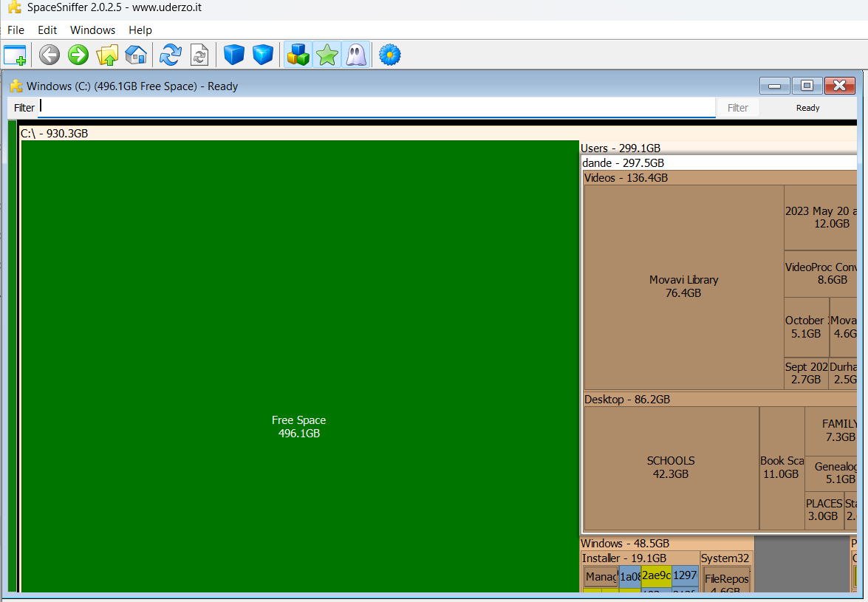The image size is (868, 602).
Task: Click into the Filter text field
Action: pos(377,108)
